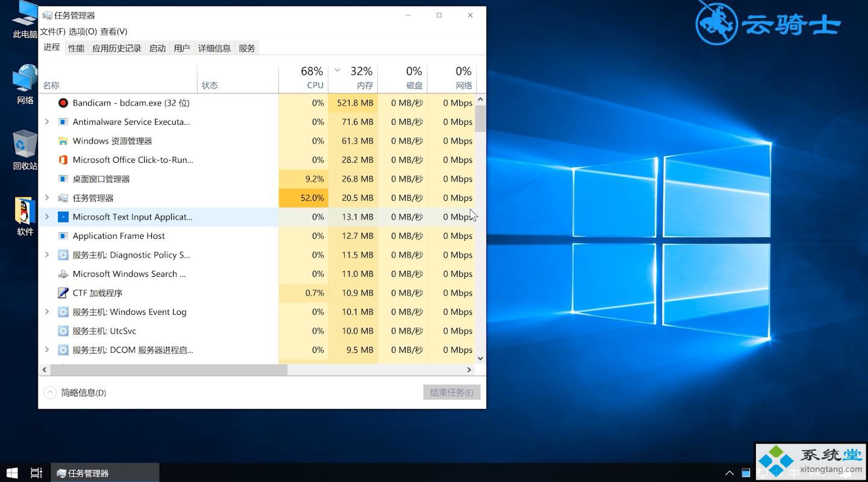The height and width of the screenshot is (482, 868).
Task: Sort by the 网络 column header
Action: pyautogui.click(x=451, y=79)
